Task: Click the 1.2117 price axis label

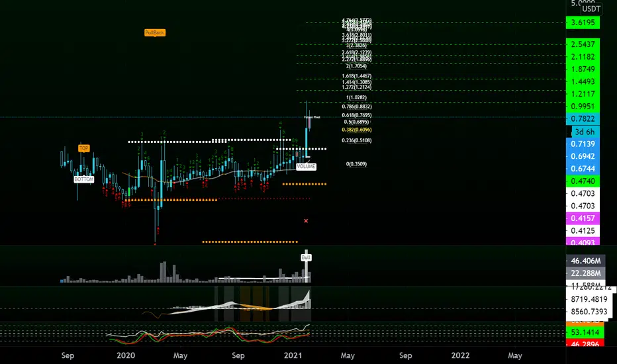Action: pyautogui.click(x=583, y=94)
